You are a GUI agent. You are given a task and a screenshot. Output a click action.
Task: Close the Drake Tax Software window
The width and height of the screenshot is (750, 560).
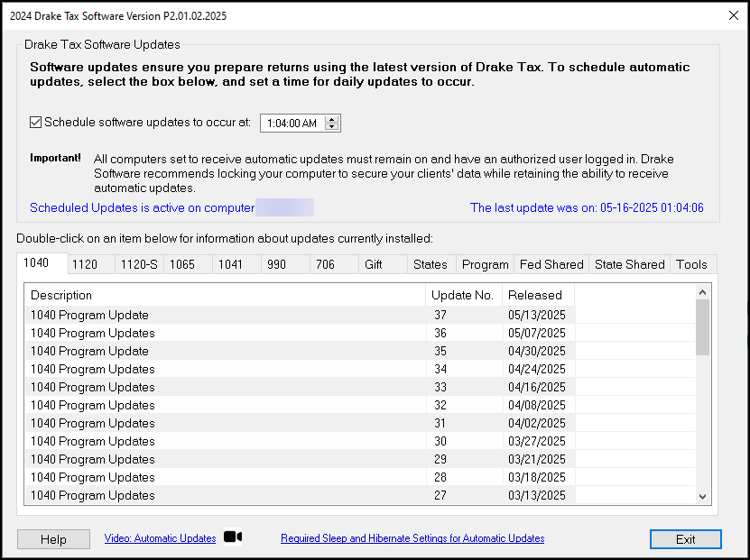pyautogui.click(x=733, y=15)
